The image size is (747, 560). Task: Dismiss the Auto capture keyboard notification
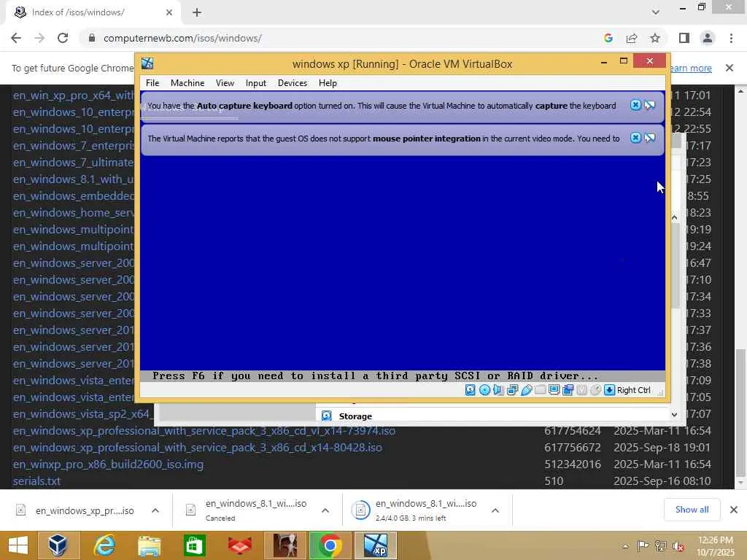pyautogui.click(x=635, y=105)
